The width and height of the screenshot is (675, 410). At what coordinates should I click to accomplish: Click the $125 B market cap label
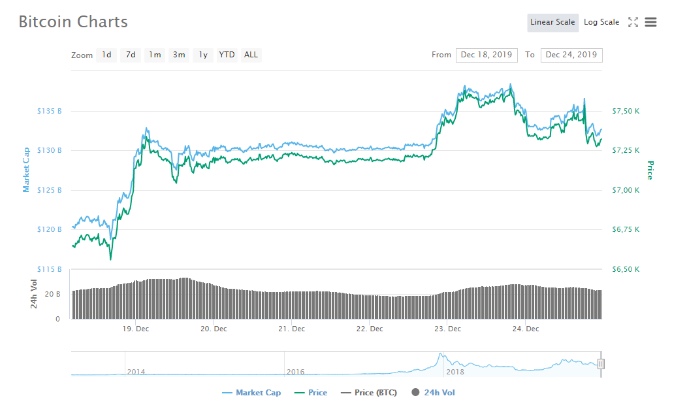49,190
